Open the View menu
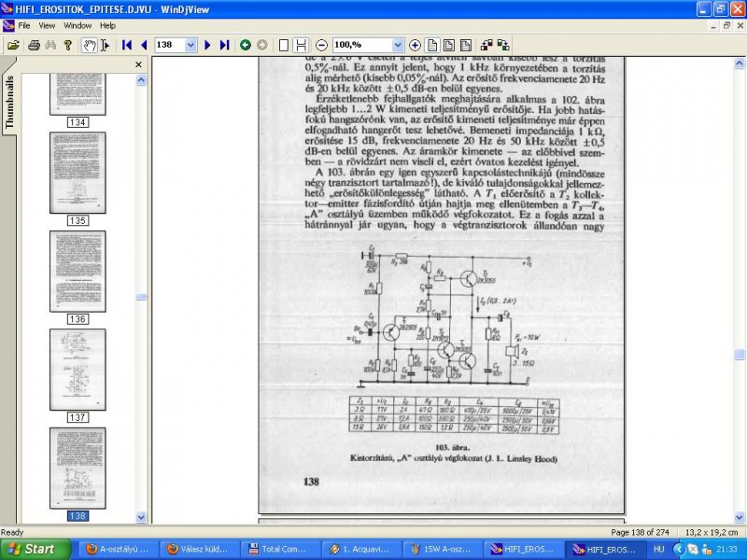This screenshot has height=560, width=747. (x=47, y=26)
